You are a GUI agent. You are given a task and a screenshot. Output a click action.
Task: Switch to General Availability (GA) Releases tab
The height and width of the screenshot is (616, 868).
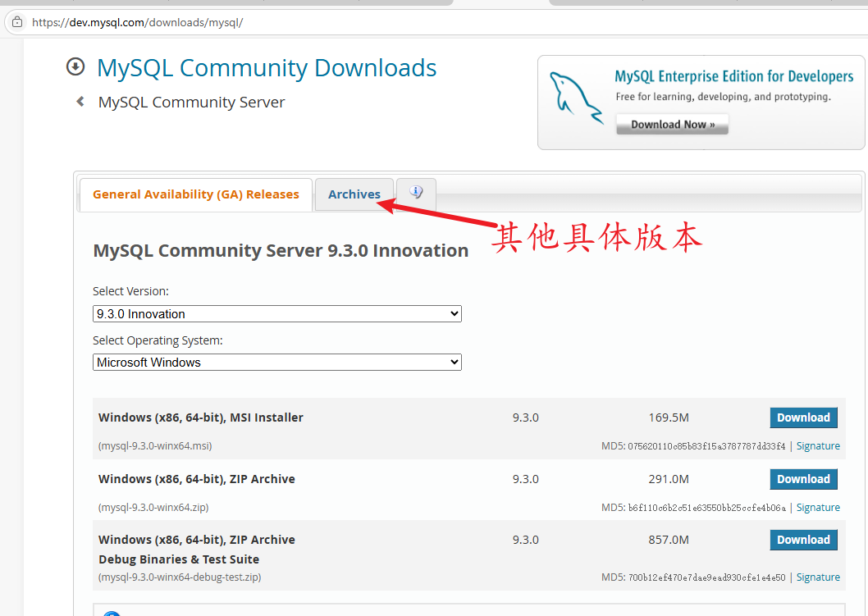[196, 194]
